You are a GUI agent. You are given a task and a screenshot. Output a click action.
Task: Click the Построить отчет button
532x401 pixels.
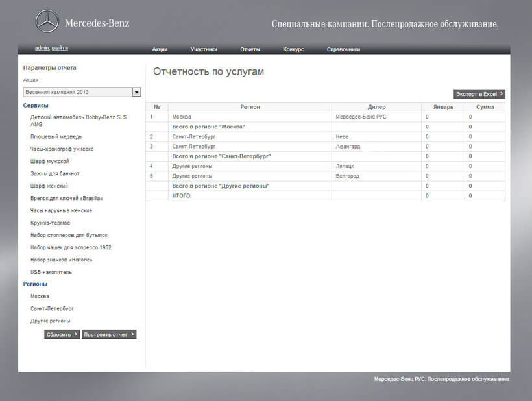tap(109, 335)
